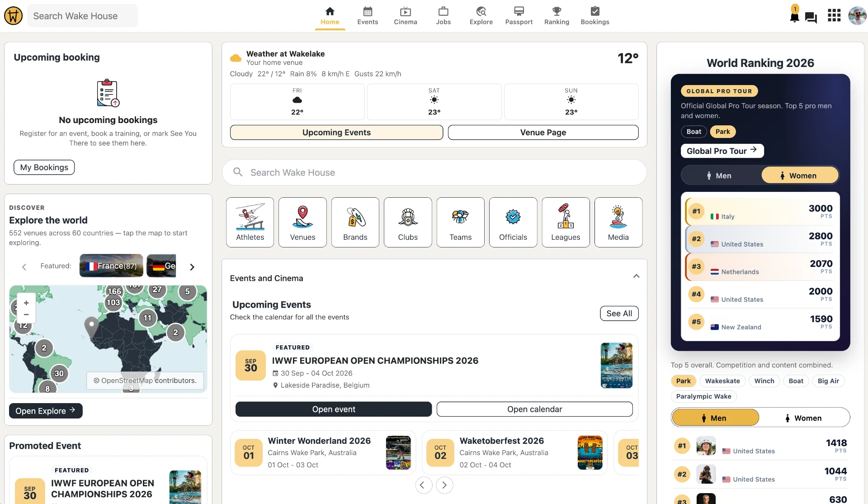
Task: Select the Big Air ranking filter chip
Action: tap(828, 381)
